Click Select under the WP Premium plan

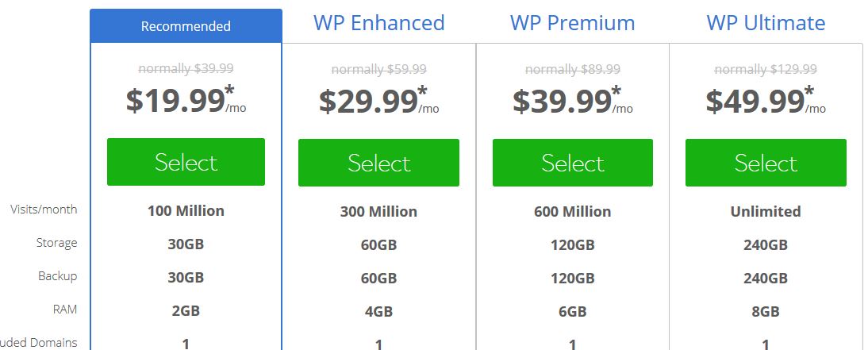point(572,162)
